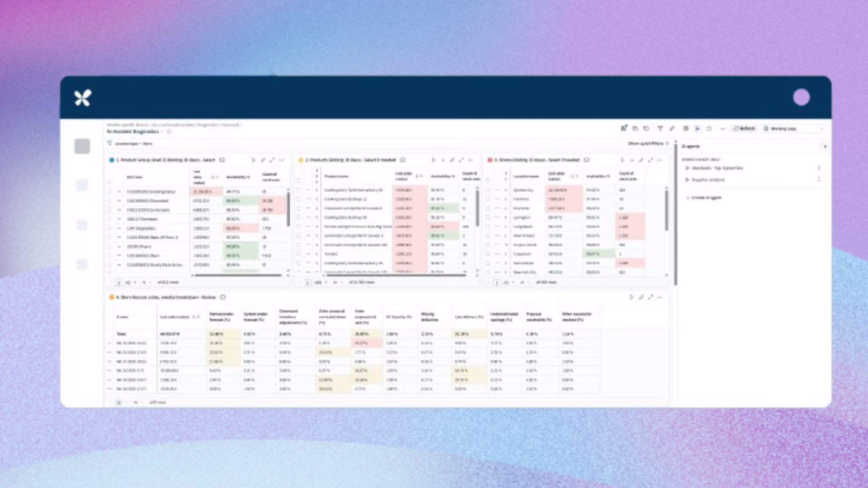Edit panel 4 Store reason codes with pencil icon

click(x=641, y=297)
